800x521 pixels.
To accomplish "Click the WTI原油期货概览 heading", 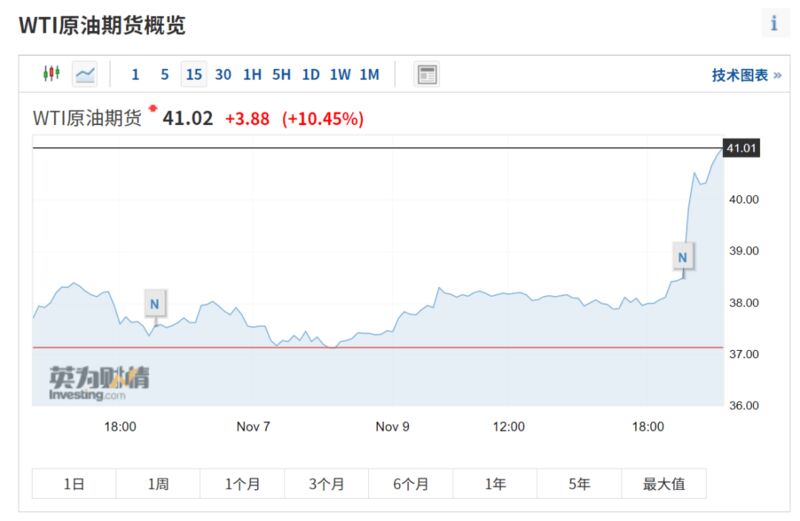I will click(102, 25).
